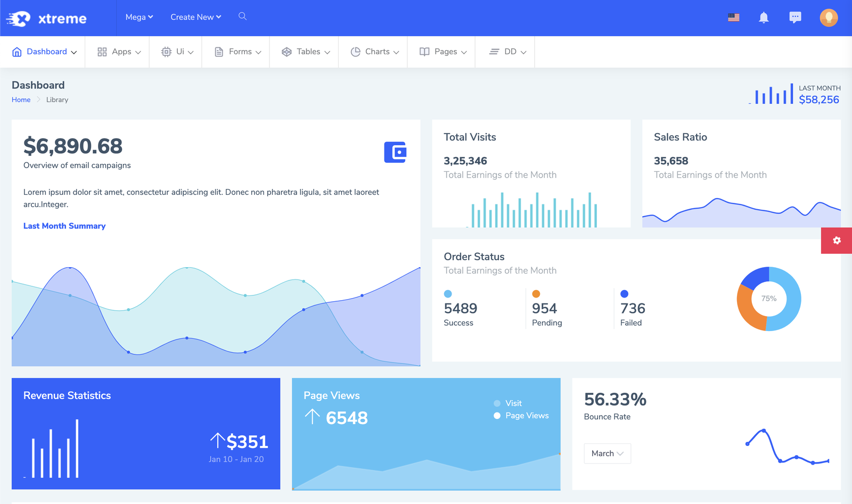
Task: Open the red settings gear button
Action: [x=837, y=241]
